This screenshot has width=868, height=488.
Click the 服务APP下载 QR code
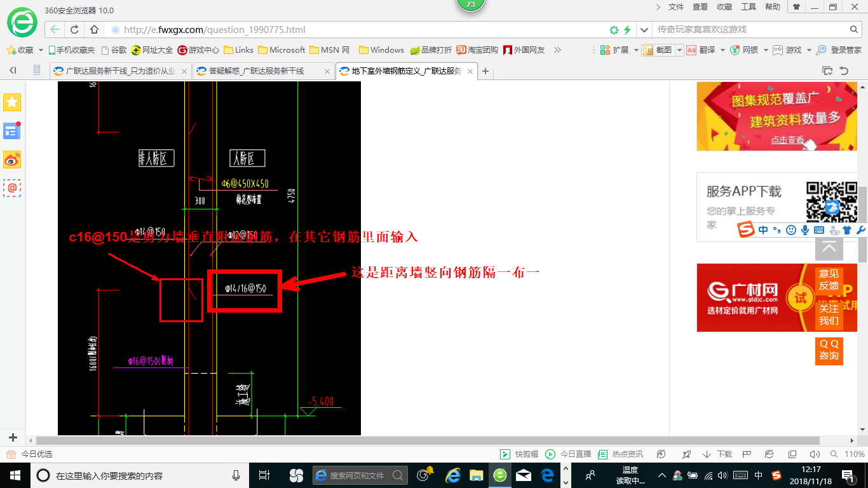pos(832,202)
